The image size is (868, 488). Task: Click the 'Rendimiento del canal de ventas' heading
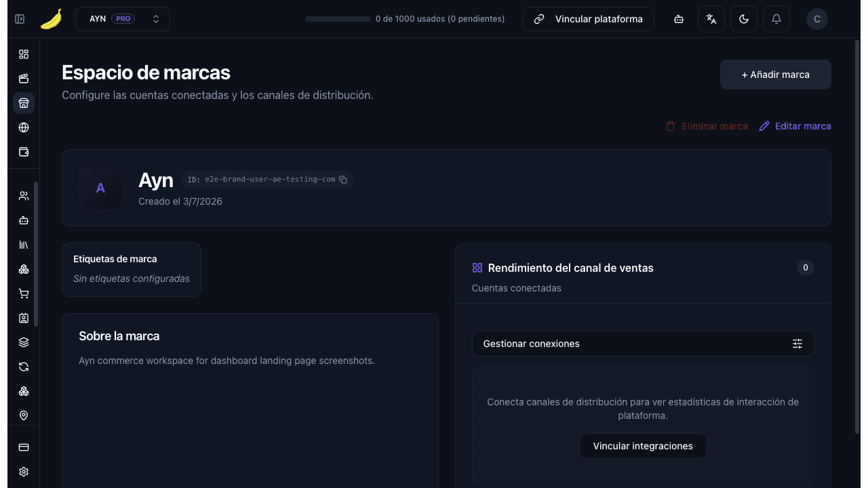[x=571, y=268]
